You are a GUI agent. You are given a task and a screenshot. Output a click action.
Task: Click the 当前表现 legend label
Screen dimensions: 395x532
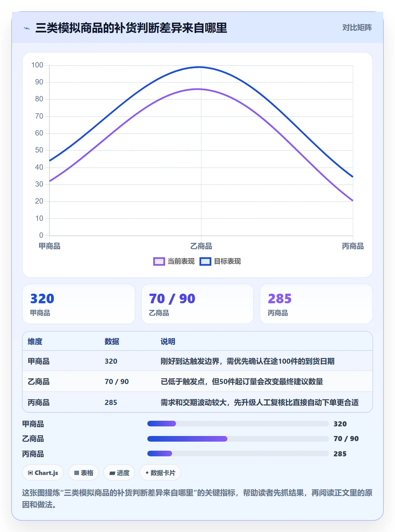point(181,261)
